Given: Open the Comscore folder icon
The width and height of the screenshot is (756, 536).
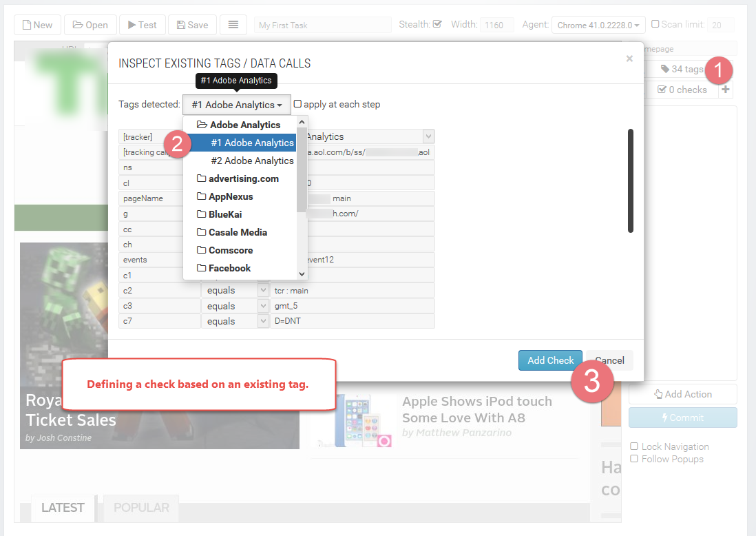Looking at the screenshot, I should (x=202, y=250).
